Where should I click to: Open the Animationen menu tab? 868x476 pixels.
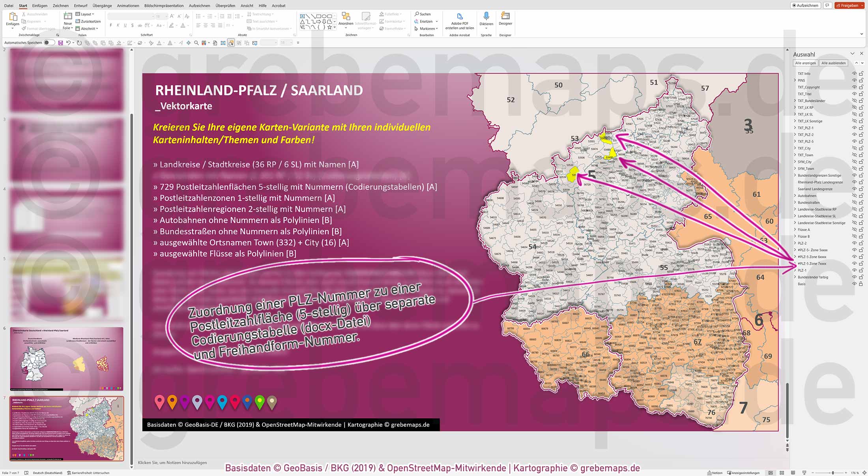(128, 6)
